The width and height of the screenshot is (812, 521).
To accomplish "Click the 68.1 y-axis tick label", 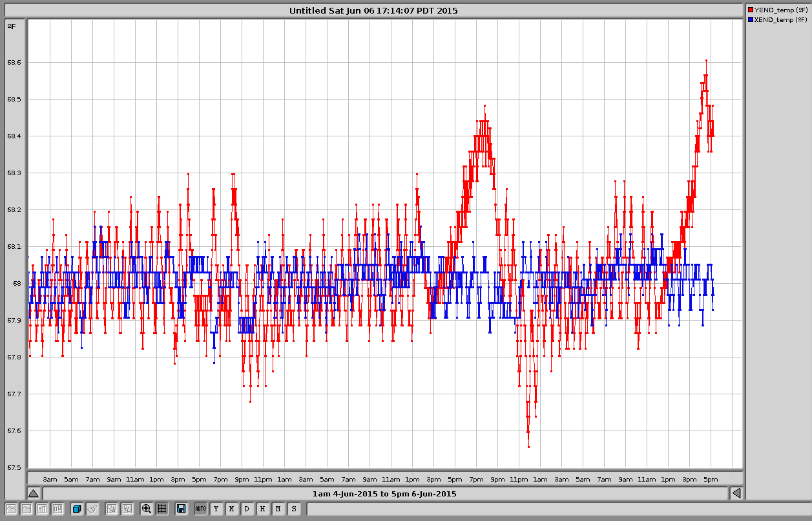I will [14, 247].
